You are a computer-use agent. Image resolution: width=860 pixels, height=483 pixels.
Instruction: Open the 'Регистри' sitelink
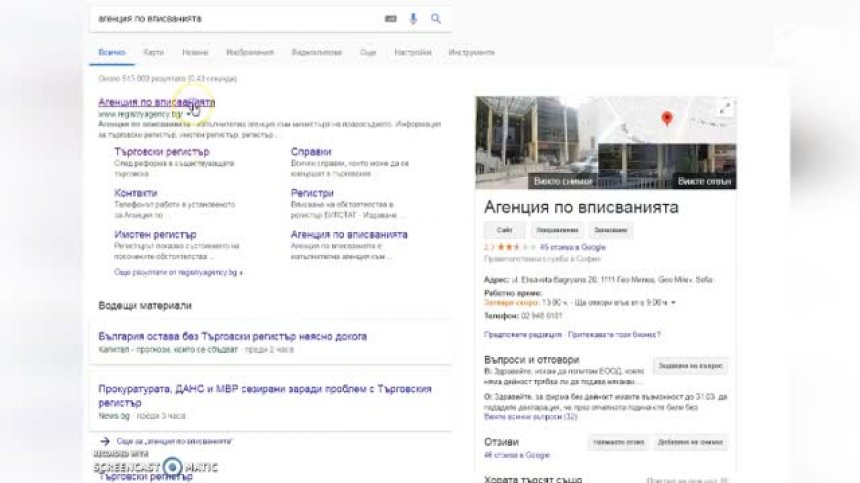312,193
